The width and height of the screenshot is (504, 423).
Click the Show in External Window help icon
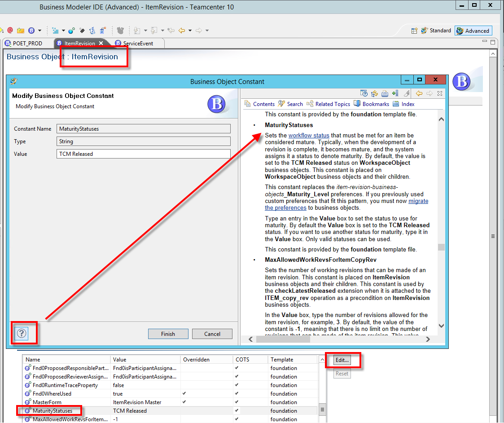[364, 93]
